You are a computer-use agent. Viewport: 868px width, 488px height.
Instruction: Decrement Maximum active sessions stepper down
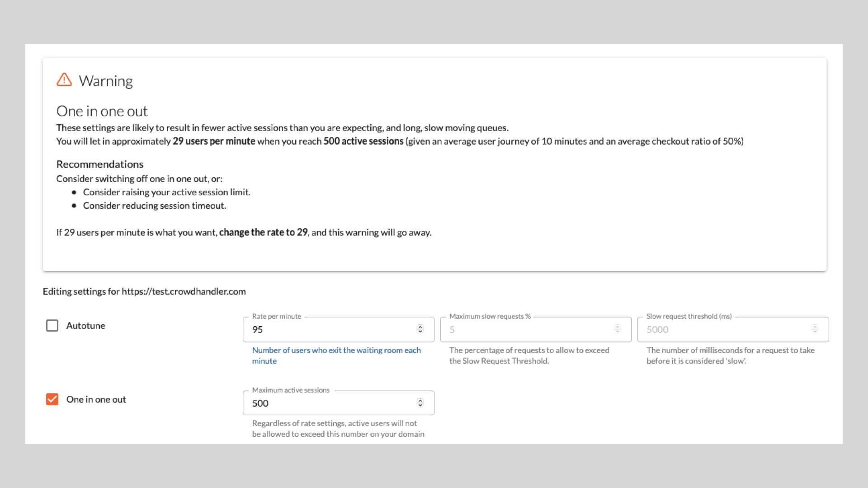[x=420, y=405]
